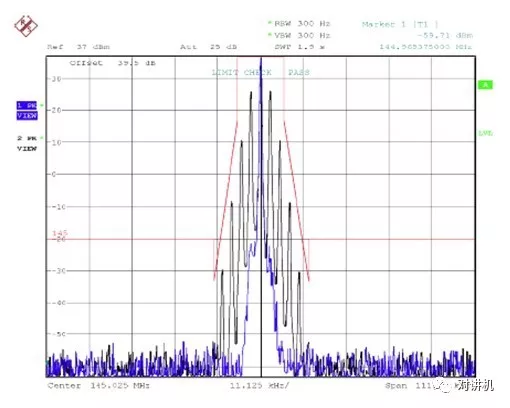Click the PASS result indicator

299,72
